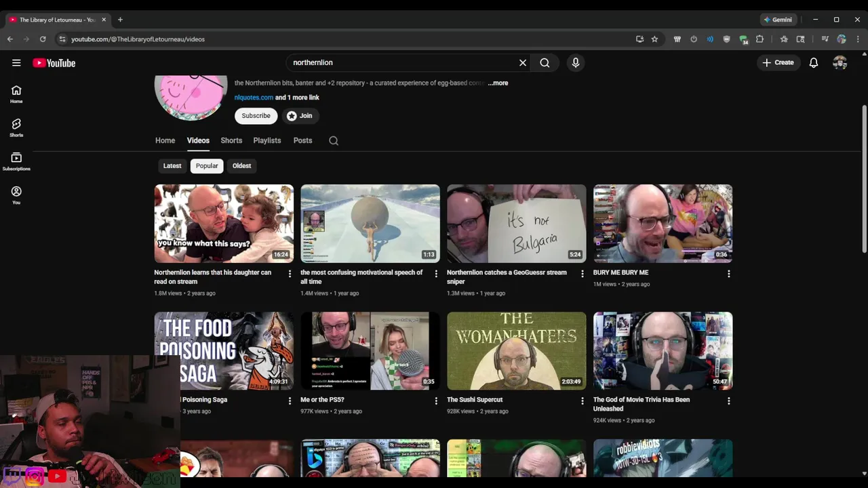Viewport: 868px width, 488px height.
Task: Open the YouTube hamburger guide menu
Action: pyautogui.click(x=16, y=63)
